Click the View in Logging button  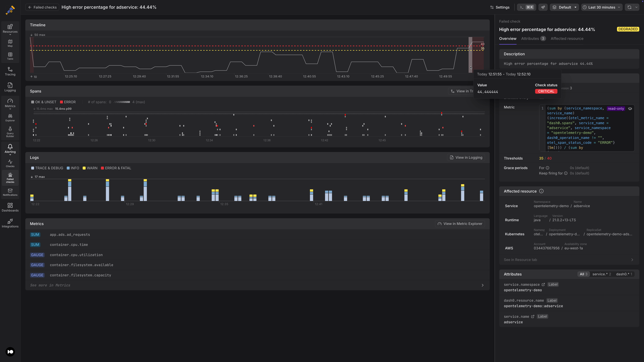point(466,157)
